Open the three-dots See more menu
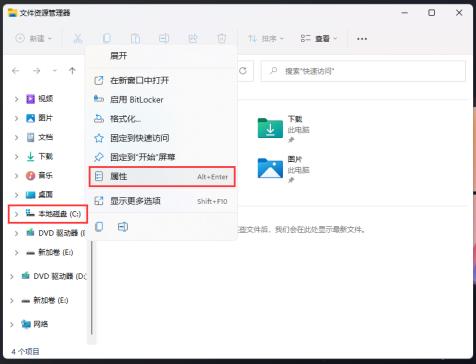476x364 pixels. (362, 39)
